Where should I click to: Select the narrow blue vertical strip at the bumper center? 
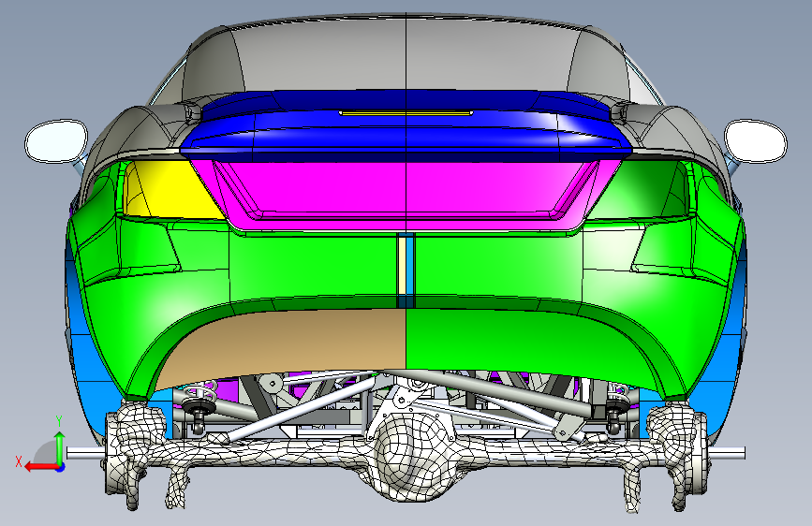tap(410, 264)
